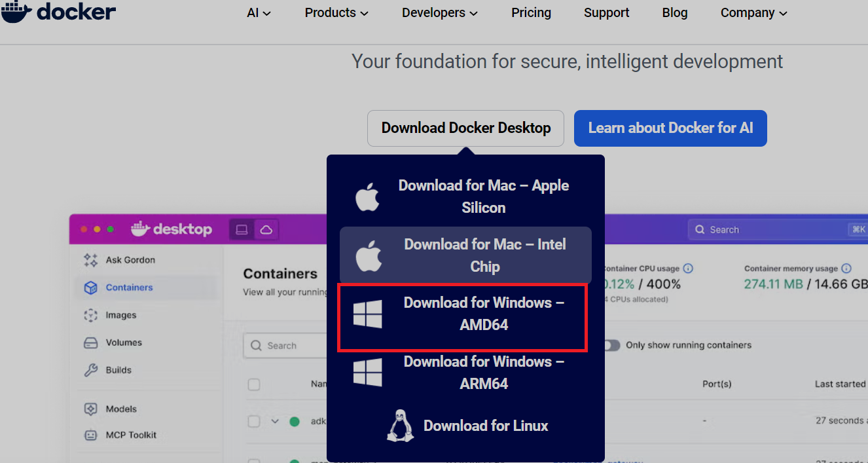Expand the Company menu
The width and height of the screenshot is (868, 463).
[753, 12]
